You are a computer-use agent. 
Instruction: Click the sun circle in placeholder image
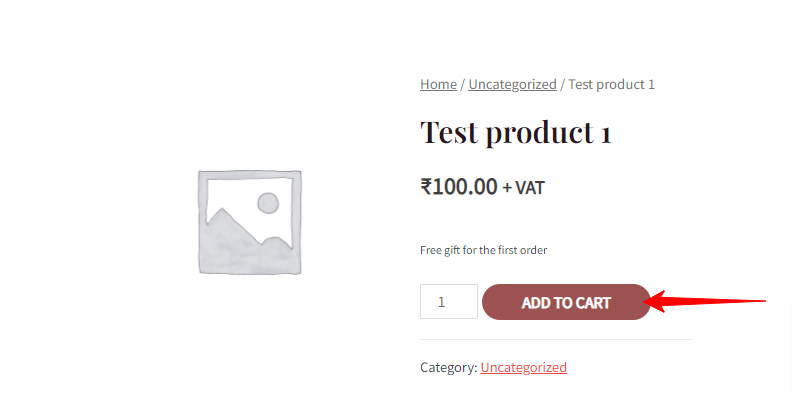coord(268,203)
